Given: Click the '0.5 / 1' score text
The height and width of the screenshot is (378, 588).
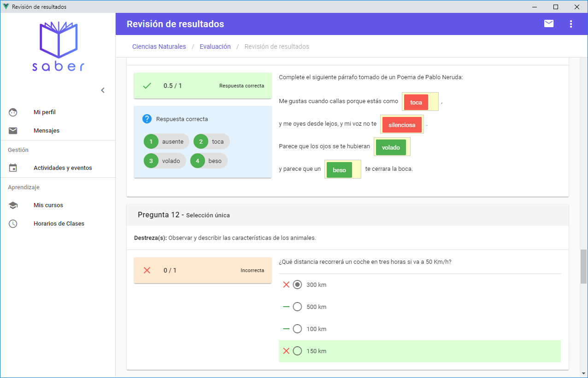Looking at the screenshot, I should [173, 86].
